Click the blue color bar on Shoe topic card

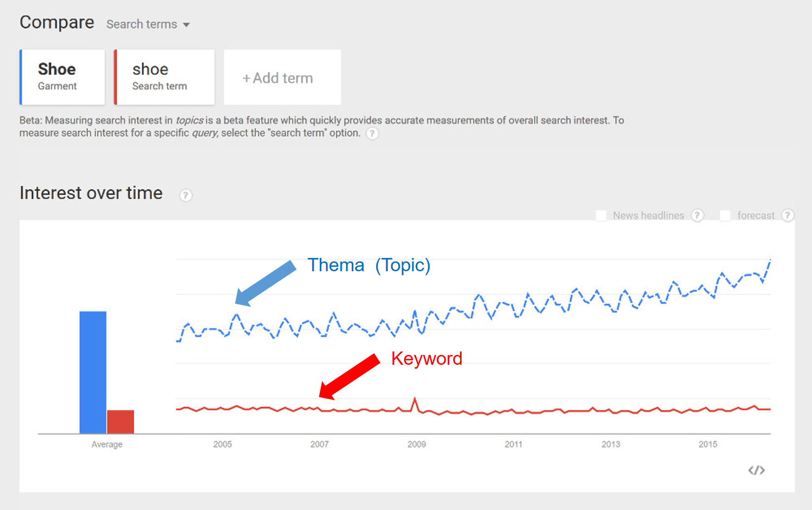(x=22, y=77)
